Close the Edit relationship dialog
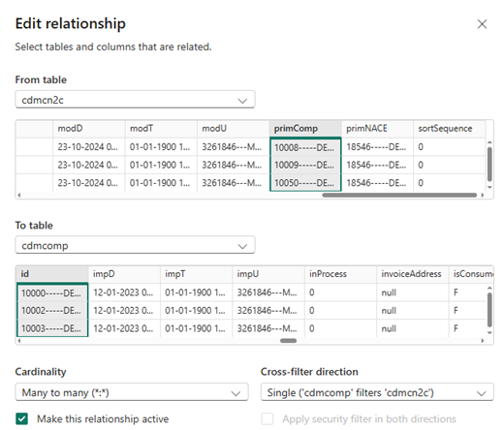Viewport: 504px width, 430px height. 482,24
